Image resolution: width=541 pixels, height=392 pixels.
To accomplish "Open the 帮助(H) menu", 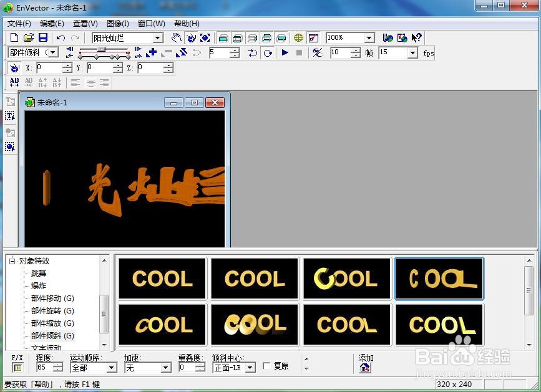I will pyautogui.click(x=187, y=24).
